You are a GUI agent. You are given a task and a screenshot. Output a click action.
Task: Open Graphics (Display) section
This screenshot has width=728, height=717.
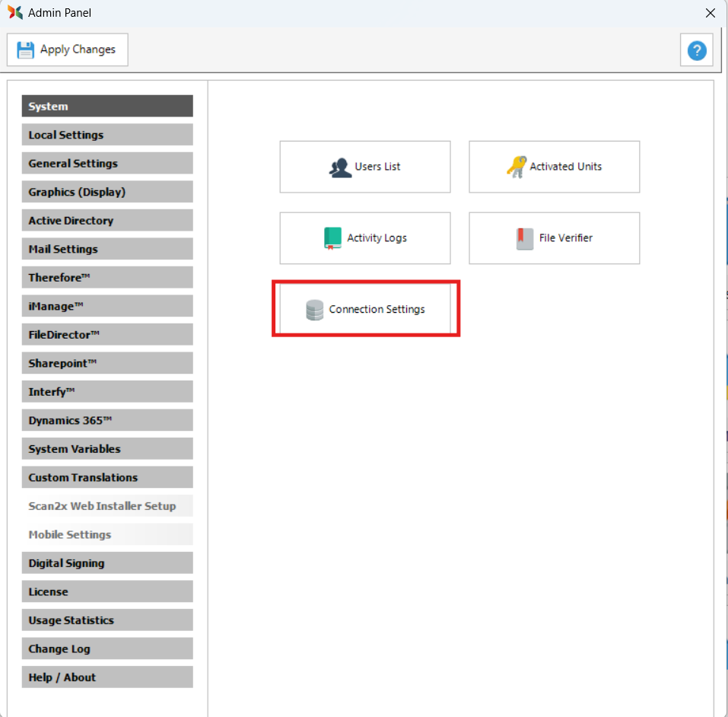107,192
